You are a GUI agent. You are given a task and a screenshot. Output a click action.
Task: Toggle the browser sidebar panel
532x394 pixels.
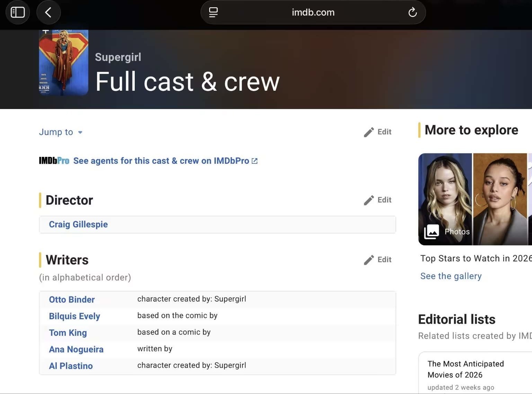tap(18, 12)
